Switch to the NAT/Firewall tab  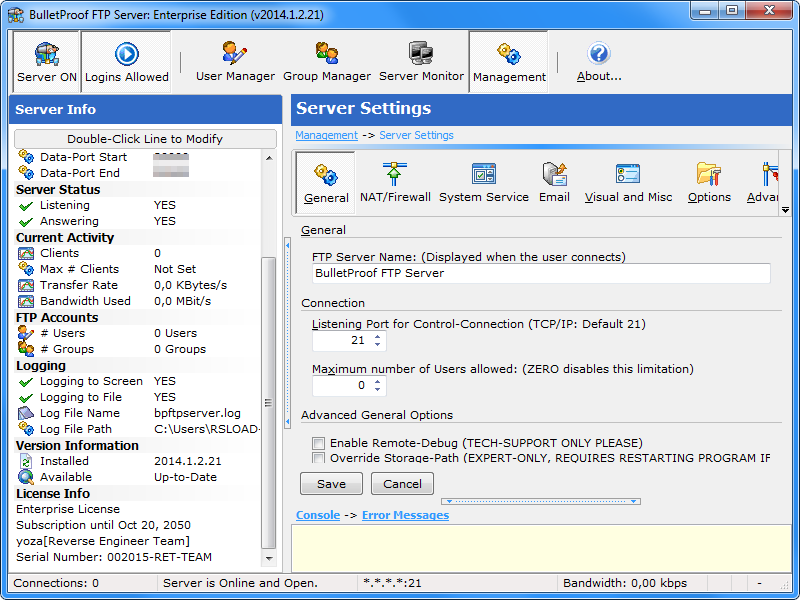tap(395, 183)
